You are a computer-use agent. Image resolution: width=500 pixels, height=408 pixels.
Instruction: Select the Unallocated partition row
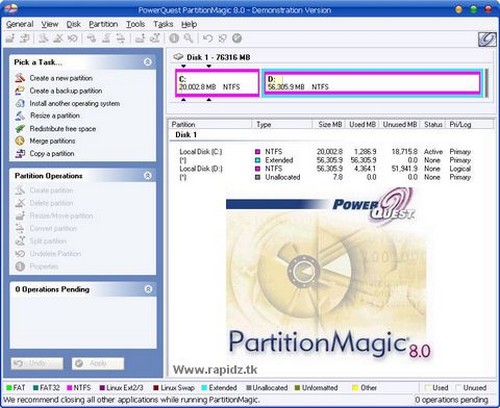325,177
